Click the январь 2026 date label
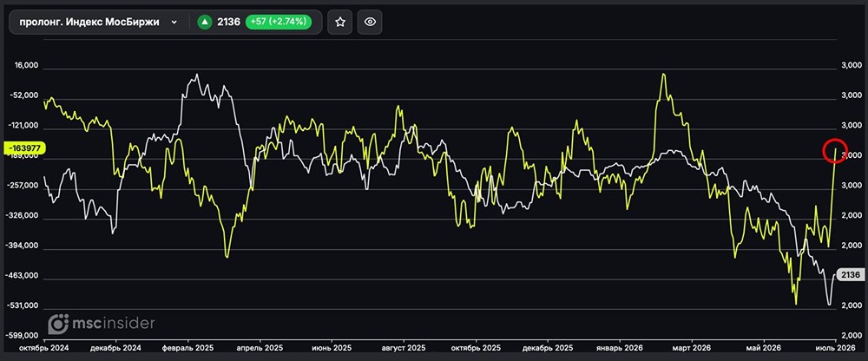868x361 pixels. [x=620, y=348]
